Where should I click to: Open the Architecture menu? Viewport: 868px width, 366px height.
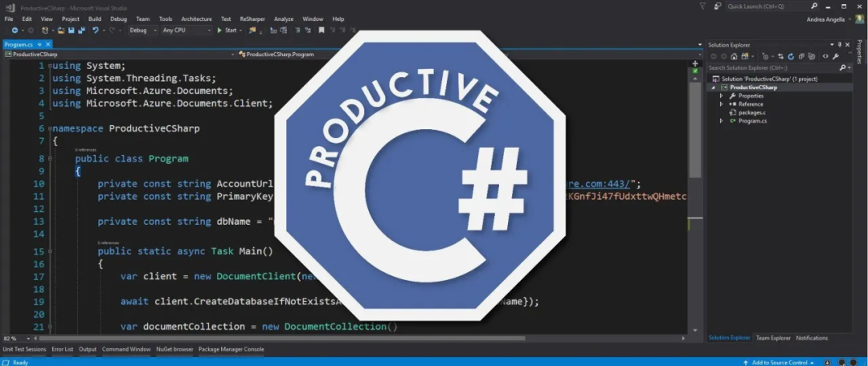tap(197, 18)
